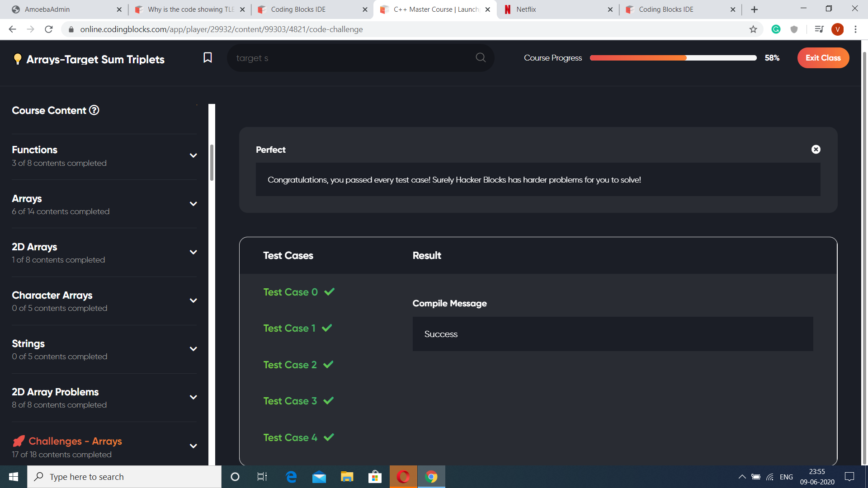Dismiss the Perfect message with X icon
The height and width of the screenshot is (488, 868).
(x=816, y=150)
